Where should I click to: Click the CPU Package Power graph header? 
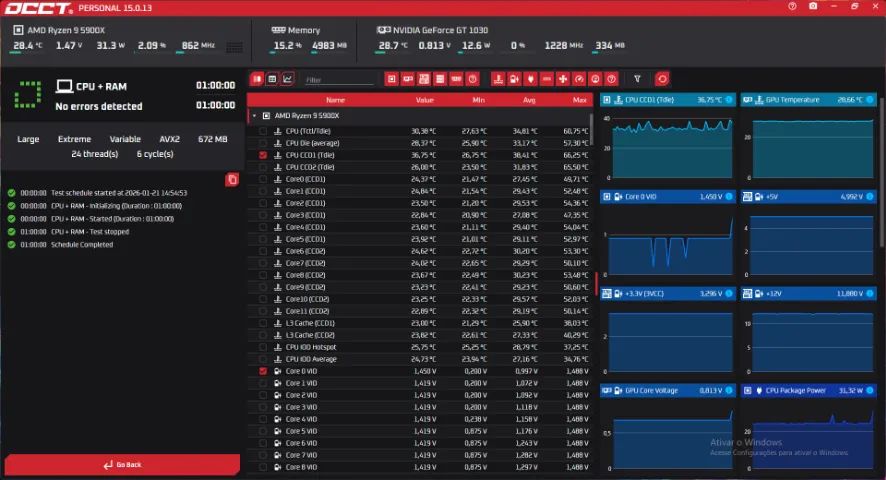pyautogui.click(x=809, y=391)
